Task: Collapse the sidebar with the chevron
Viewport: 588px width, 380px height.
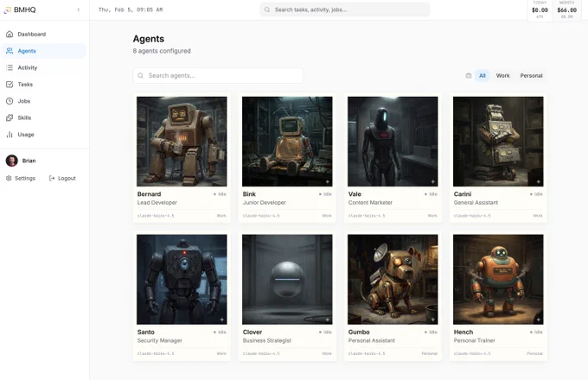Action: [x=79, y=9]
